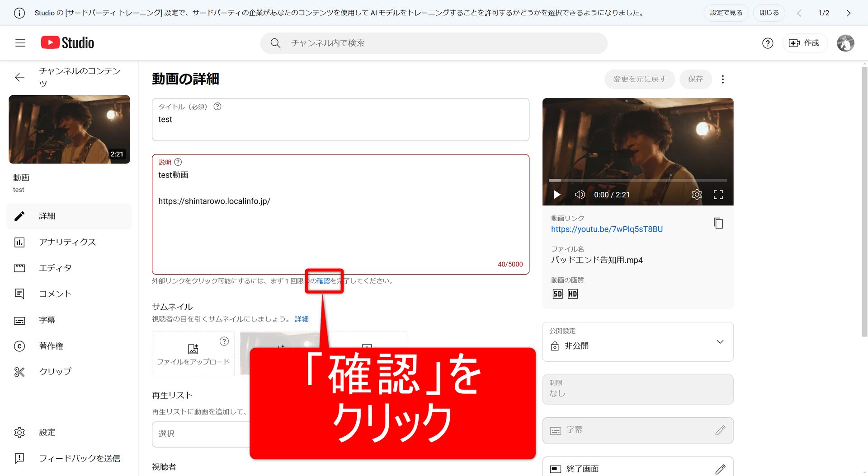Go to next notification with right chevron

point(848,13)
